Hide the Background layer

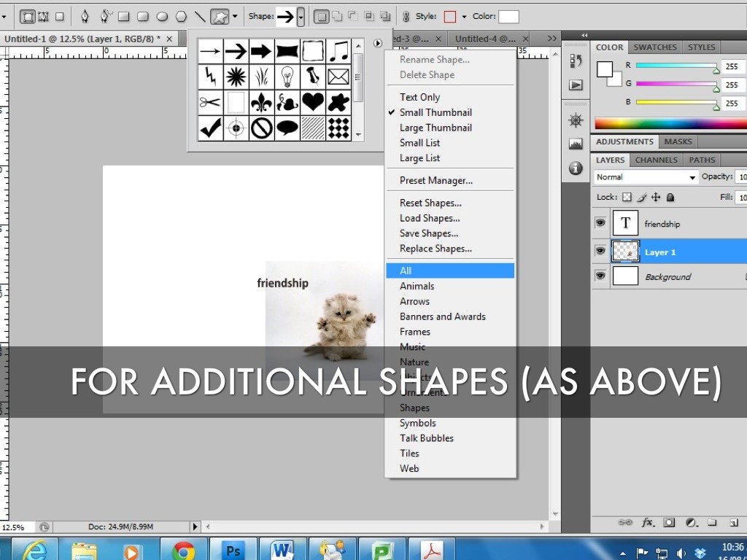coord(600,276)
